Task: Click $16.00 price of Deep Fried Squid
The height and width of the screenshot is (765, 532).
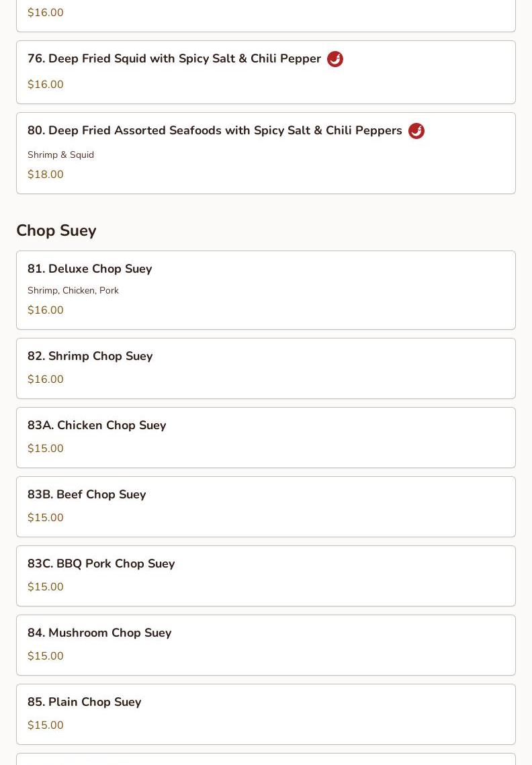Action: (x=46, y=85)
